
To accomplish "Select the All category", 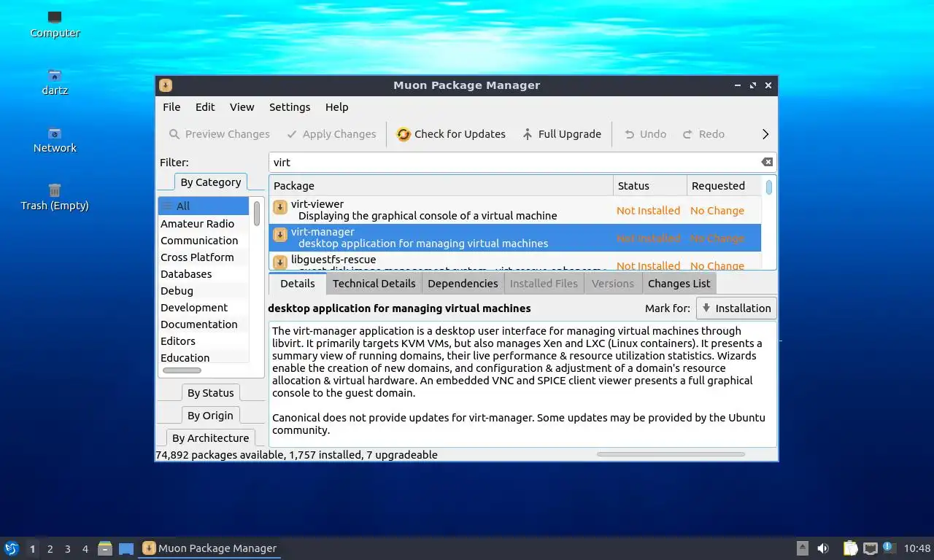I will coord(204,206).
